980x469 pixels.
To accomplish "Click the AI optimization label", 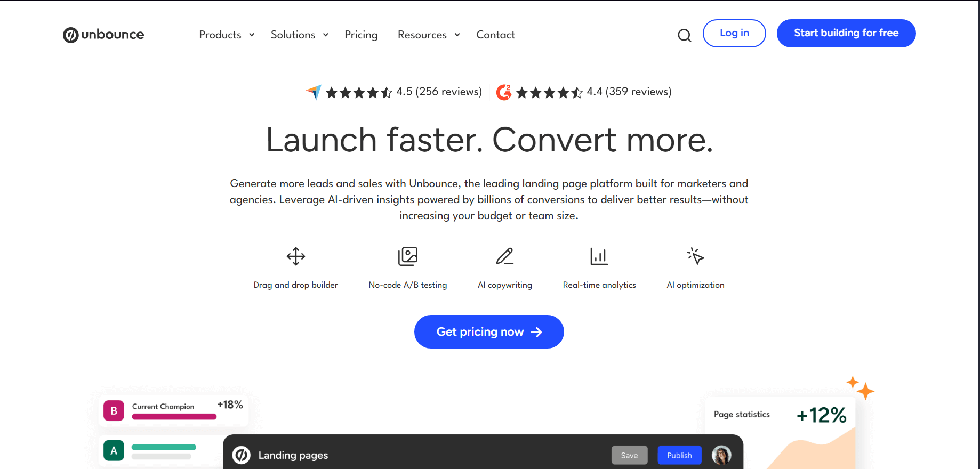I will (695, 285).
